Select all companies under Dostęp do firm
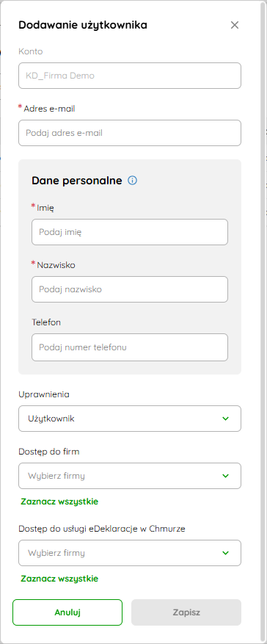Viewport: 267px width, 644px height. [x=59, y=502]
